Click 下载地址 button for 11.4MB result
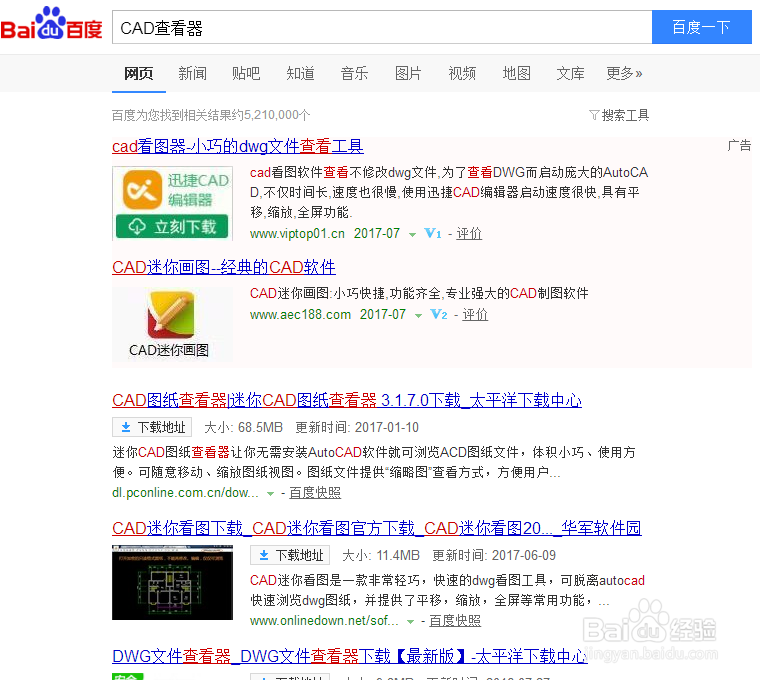Viewport: 760px width, 680px height. click(290, 555)
